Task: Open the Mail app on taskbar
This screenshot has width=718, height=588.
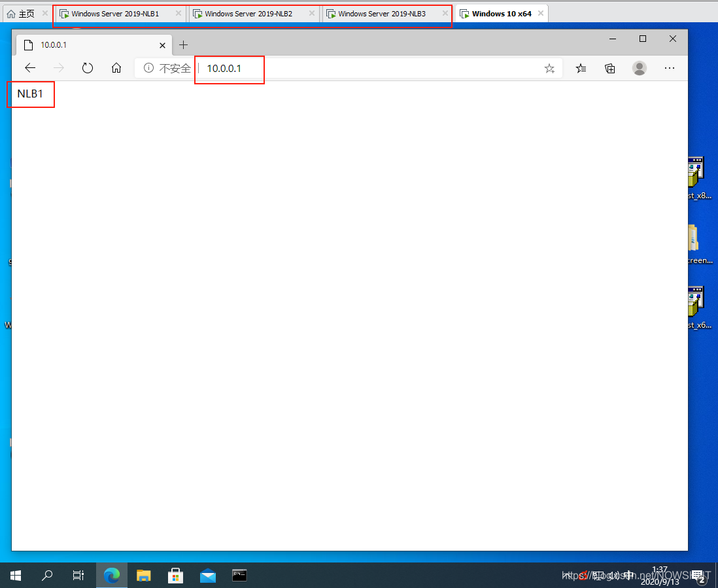Action: [x=208, y=576]
